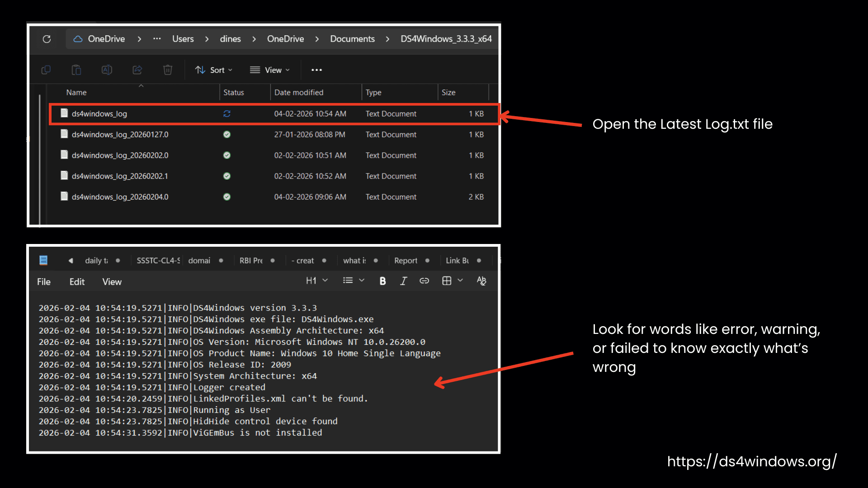
Task: Click the scroll tabs left arrow in Notepad
Action: [71, 261]
